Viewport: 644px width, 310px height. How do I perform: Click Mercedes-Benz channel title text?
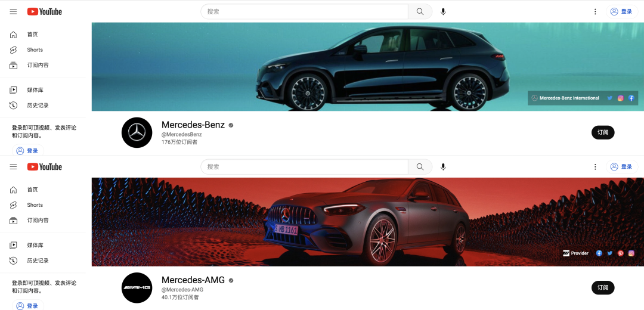(x=193, y=125)
